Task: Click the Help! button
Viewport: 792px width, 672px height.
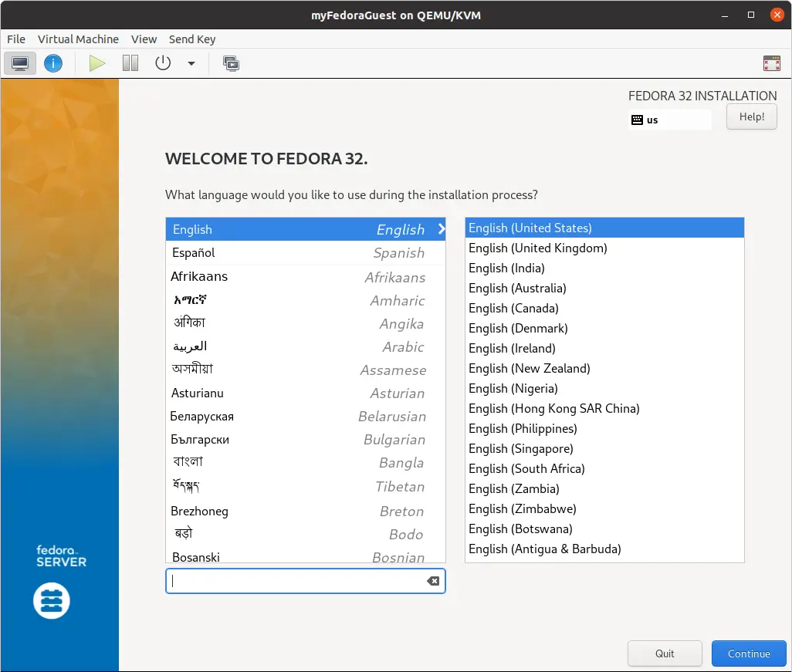Action: 752,117
